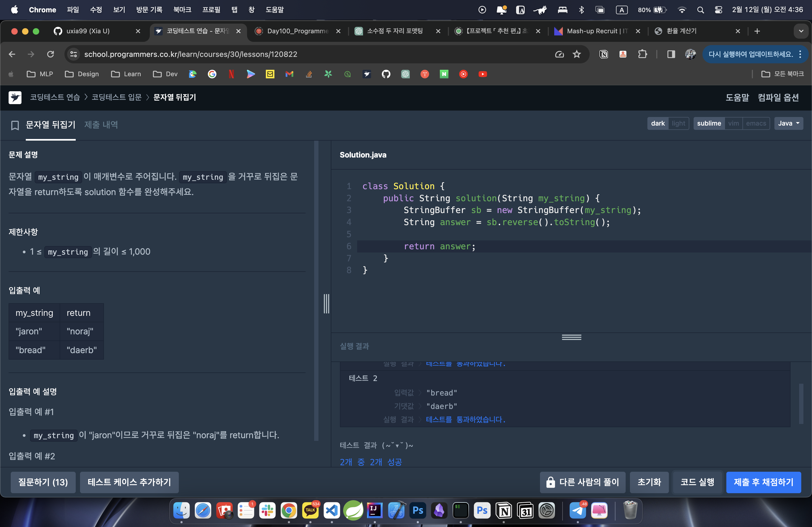Select emacs keymap mode
The height and width of the screenshot is (527, 812).
tap(756, 123)
